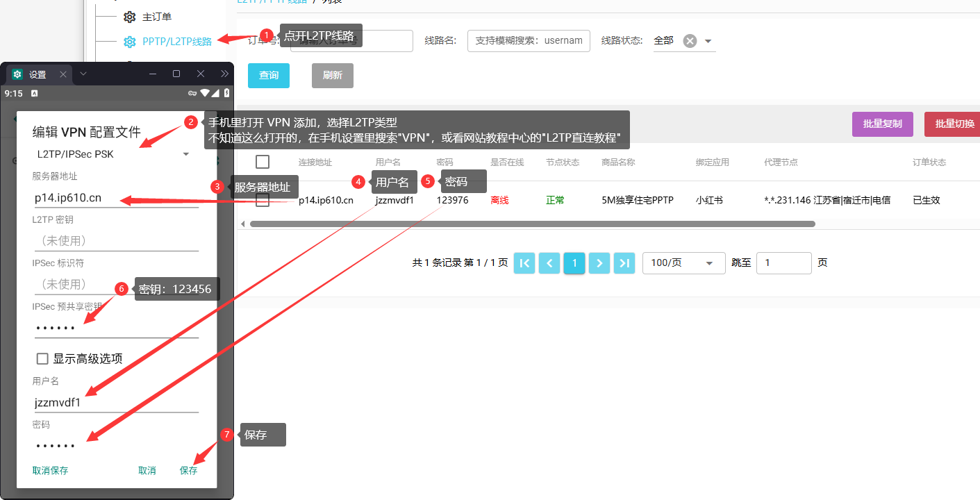Open the PPTP/L2TP线路 sidebar item
The image size is (980, 500).
pyautogui.click(x=177, y=42)
